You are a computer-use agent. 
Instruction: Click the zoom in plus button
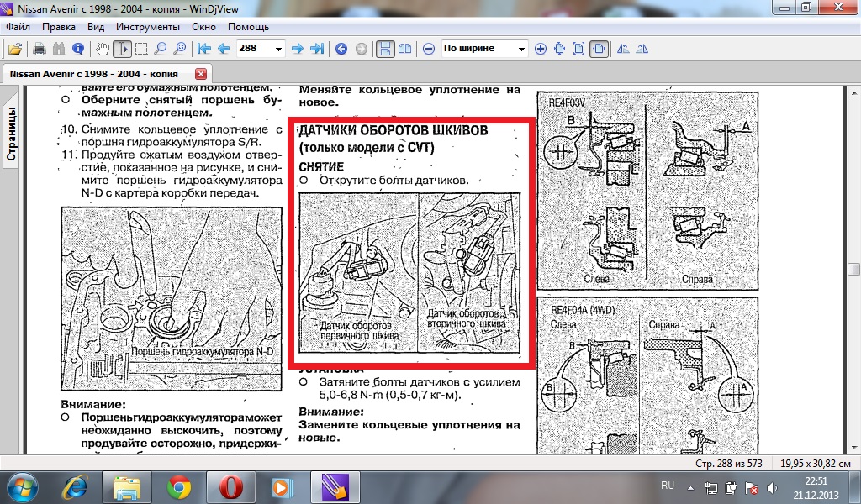coord(541,49)
